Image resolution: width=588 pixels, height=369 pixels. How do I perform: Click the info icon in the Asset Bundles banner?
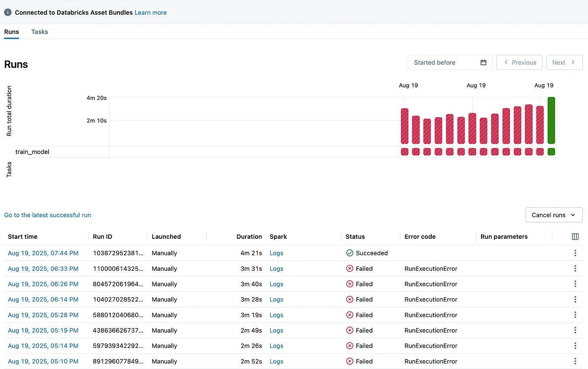point(7,12)
